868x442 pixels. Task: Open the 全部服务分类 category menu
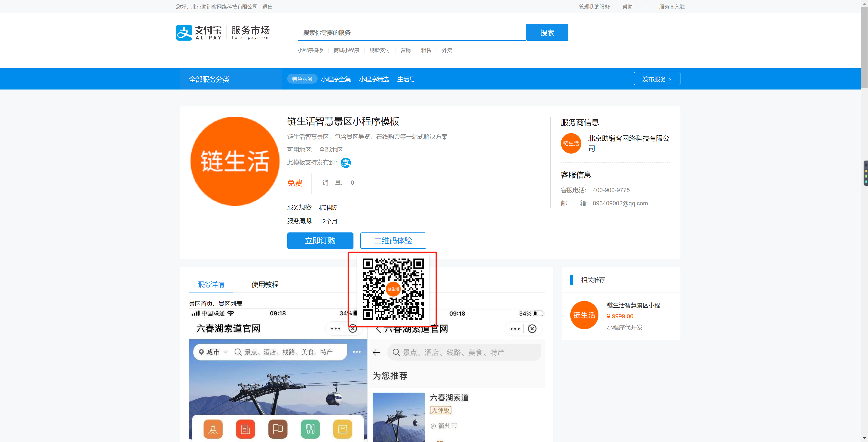[x=209, y=79]
